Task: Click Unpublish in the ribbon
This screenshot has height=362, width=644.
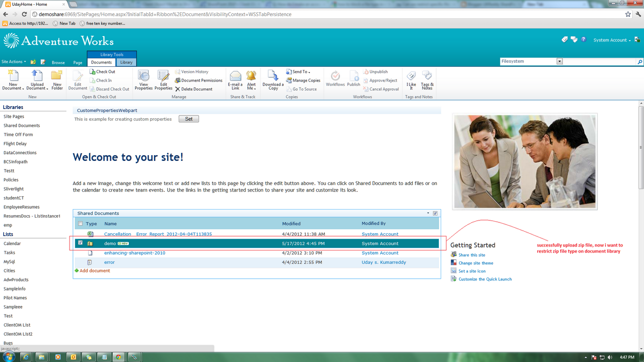Action: pos(375,72)
